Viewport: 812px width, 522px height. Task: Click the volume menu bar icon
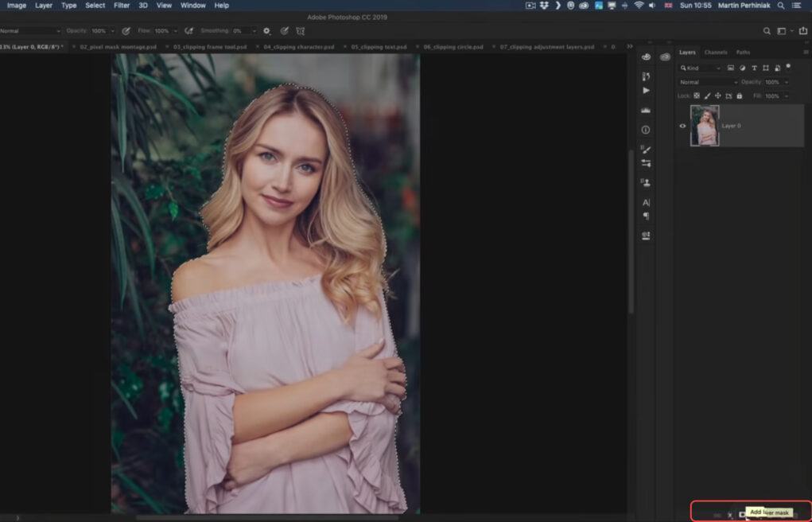(x=652, y=6)
